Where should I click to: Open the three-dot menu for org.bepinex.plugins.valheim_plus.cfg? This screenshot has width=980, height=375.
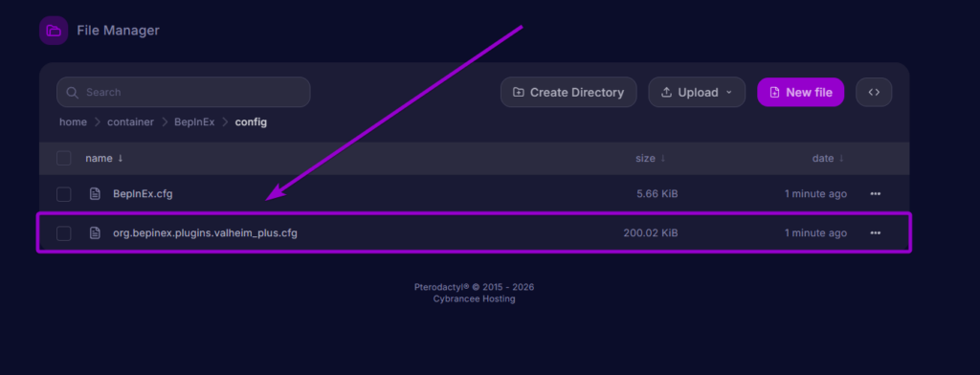click(x=875, y=233)
